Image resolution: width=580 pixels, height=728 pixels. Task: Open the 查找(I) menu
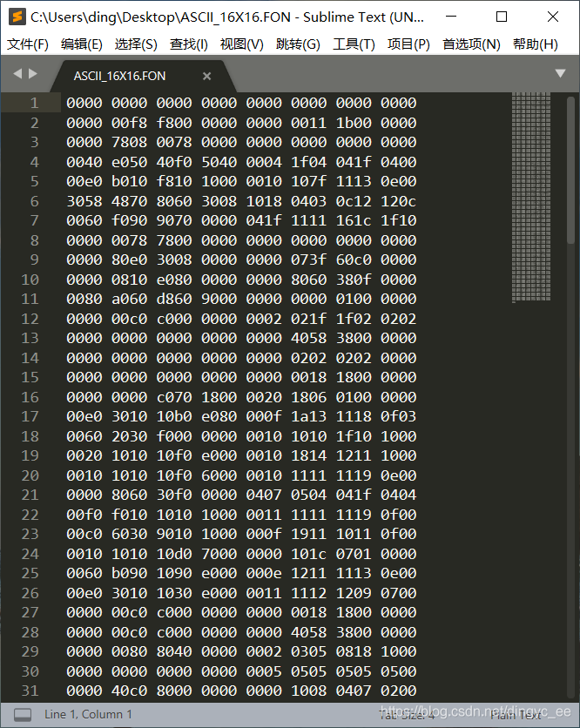[188, 44]
